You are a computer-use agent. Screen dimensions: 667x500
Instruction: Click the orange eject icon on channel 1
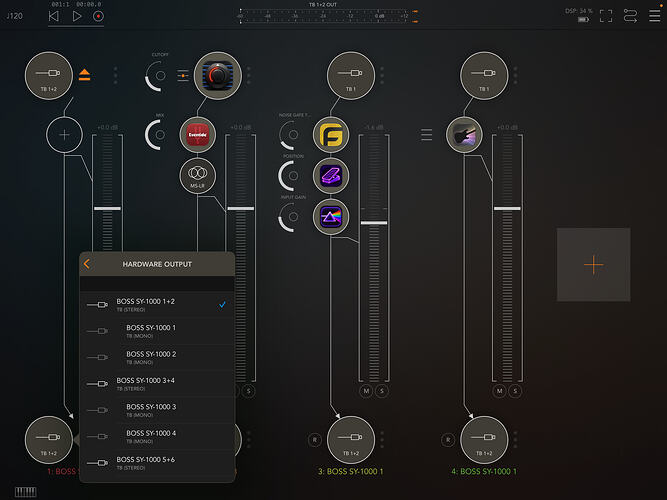click(84, 75)
